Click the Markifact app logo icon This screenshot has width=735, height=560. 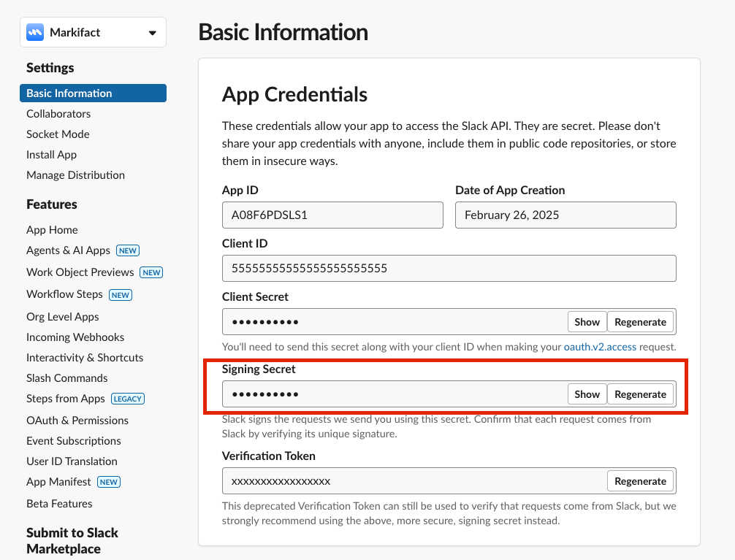click(x=35, y=32)
